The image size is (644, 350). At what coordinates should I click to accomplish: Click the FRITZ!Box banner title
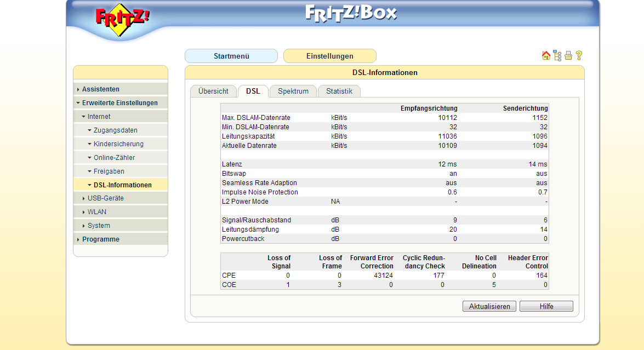(x=351, y=13)
